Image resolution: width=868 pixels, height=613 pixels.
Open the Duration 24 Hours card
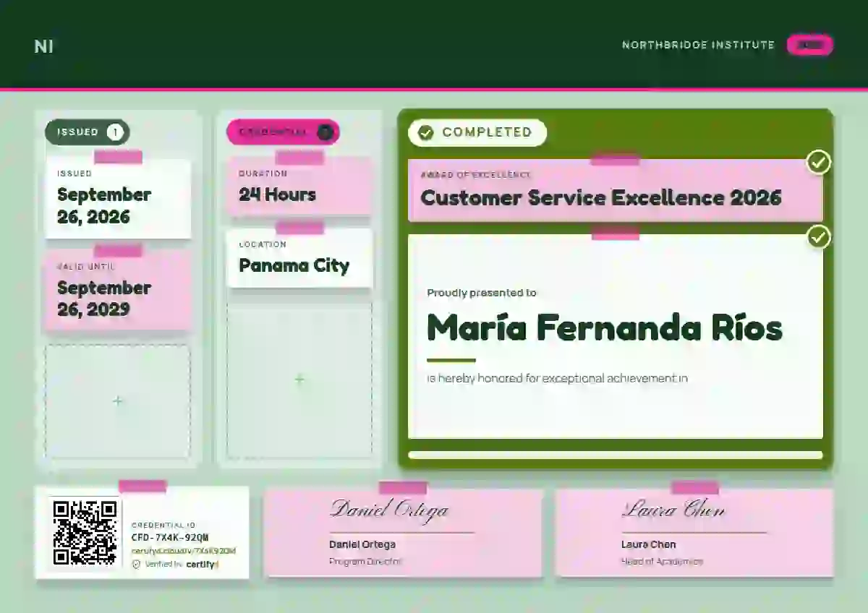click(x=299, y=187)
